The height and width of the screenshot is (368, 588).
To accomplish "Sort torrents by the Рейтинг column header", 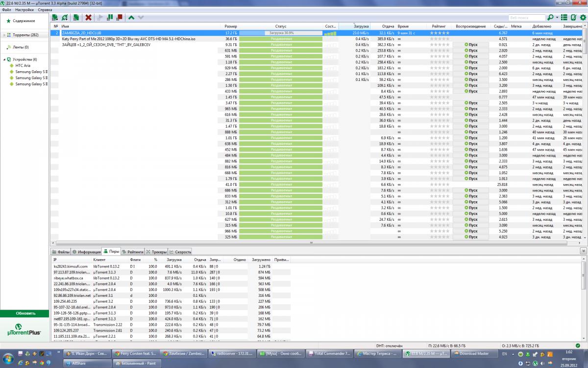I will (x=439, y=26).
